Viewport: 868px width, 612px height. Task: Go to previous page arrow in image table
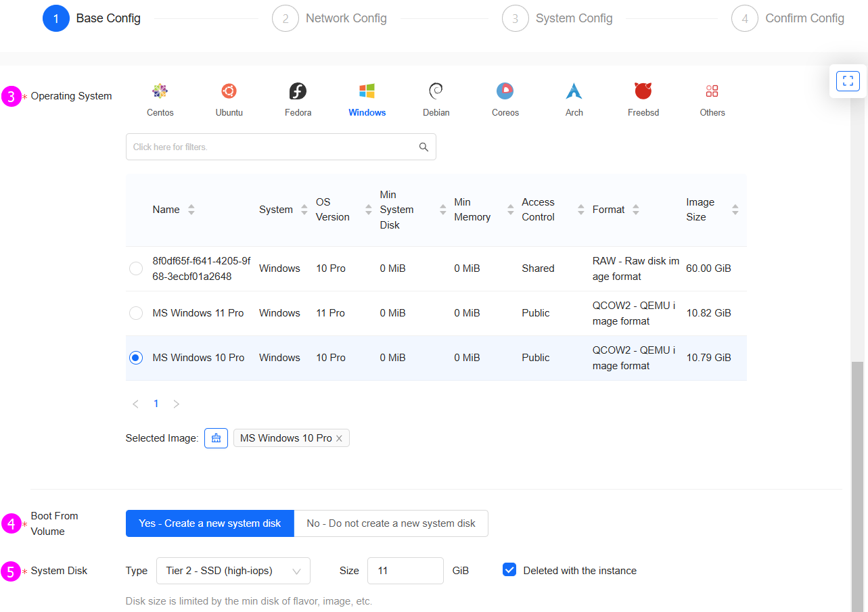point(135,404)
